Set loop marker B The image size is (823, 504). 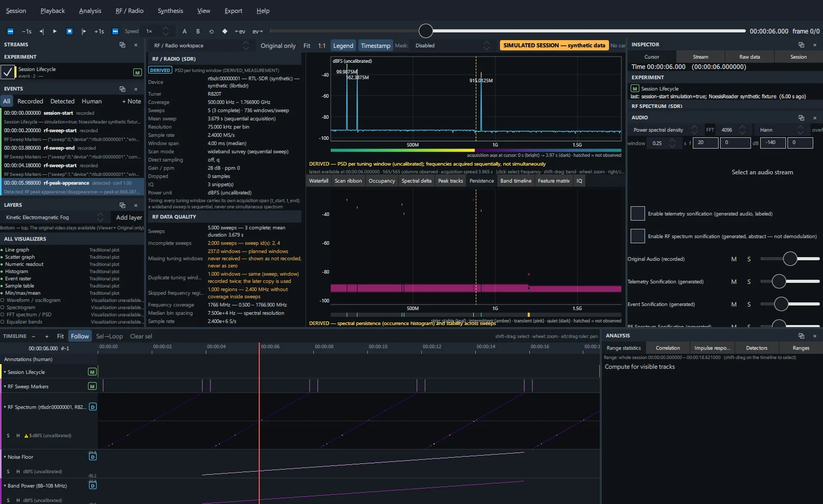coord(198,31)
